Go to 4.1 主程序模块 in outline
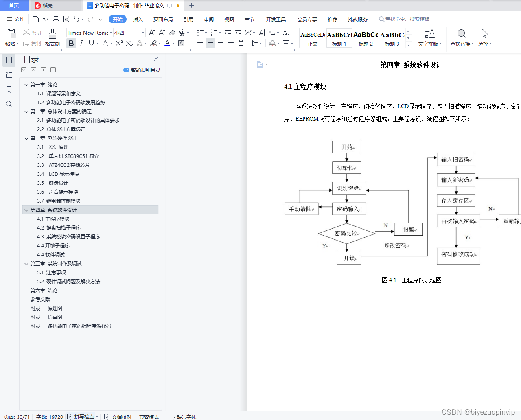The image size is (521, 420). click(53, 219)
